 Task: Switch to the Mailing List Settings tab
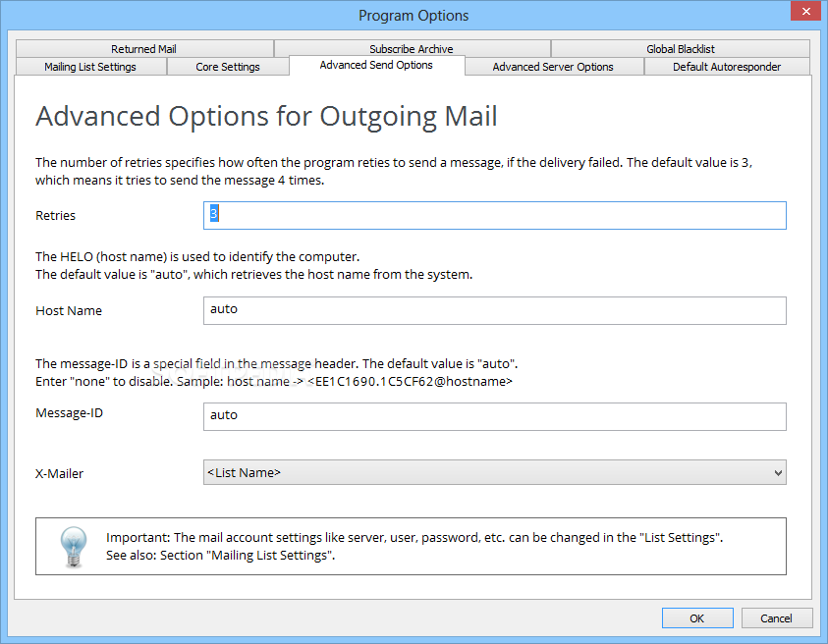[90, 67]
